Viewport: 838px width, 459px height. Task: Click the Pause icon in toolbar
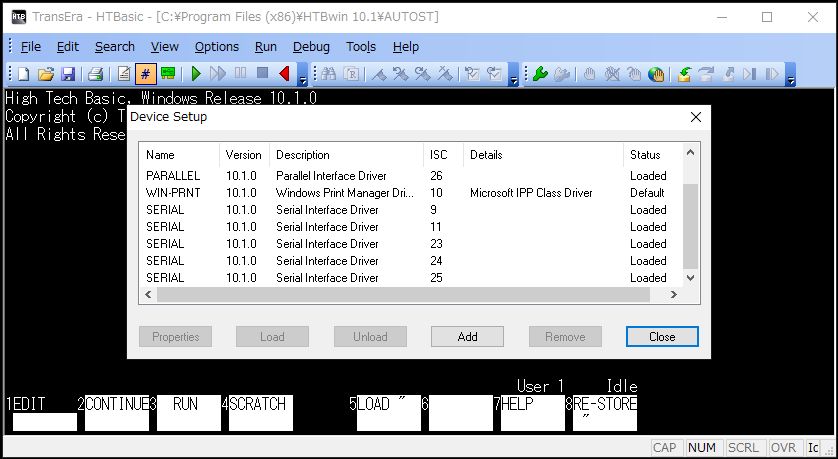point(240,74)
